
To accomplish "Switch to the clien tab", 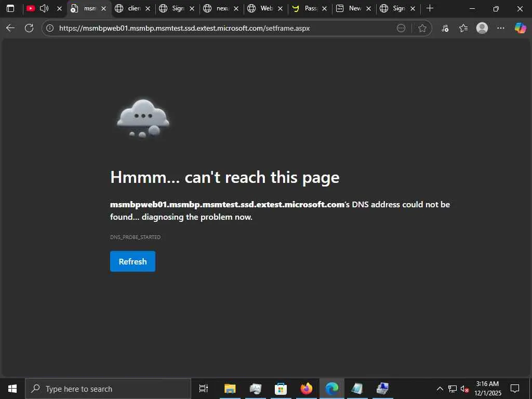I will tap(128, 8).
